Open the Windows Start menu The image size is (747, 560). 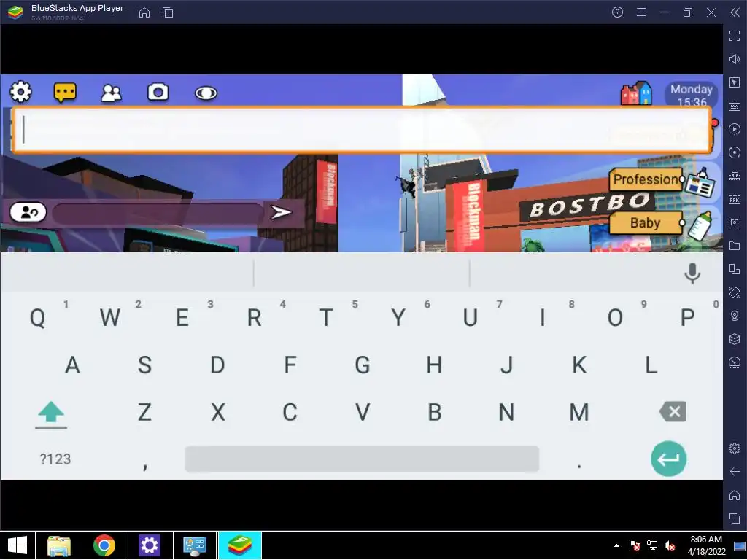click(x=18, y=545)
